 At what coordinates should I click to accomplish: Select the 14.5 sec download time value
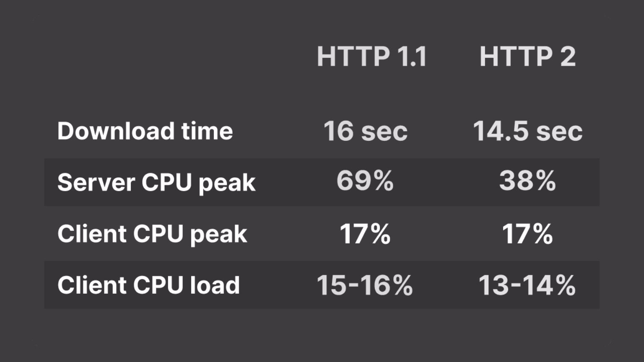tap(527, 131)
